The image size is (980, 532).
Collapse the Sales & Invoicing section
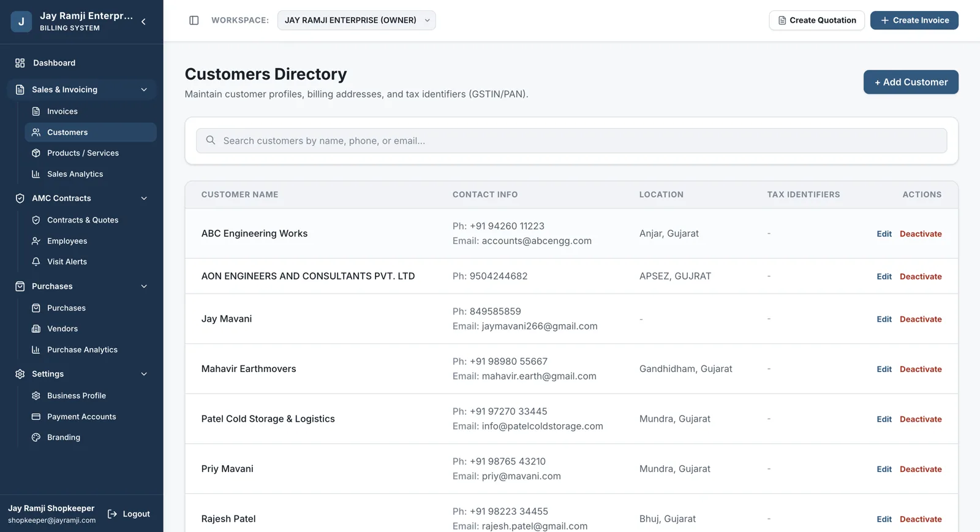point(144,89)
